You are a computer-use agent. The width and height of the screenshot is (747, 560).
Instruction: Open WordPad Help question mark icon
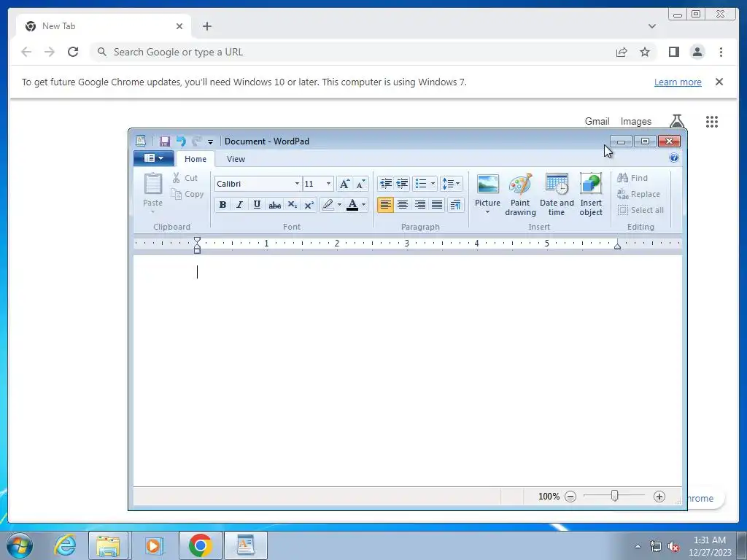pos(673,157)
